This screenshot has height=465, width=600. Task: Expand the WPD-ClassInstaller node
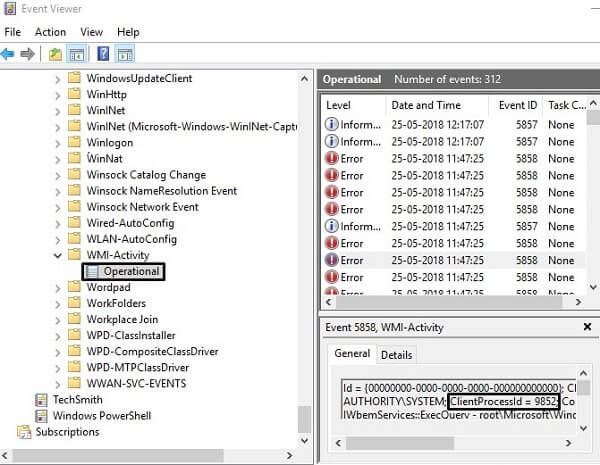[58, 336]
